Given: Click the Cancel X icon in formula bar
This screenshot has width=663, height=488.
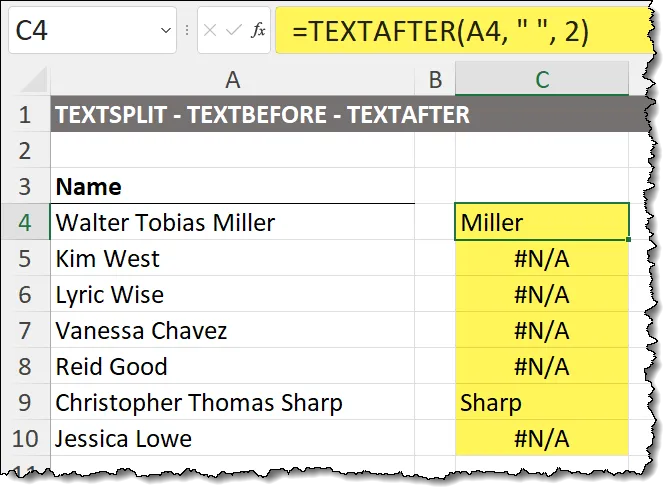Looking at the screenshot, I should [x=212, y=31].
